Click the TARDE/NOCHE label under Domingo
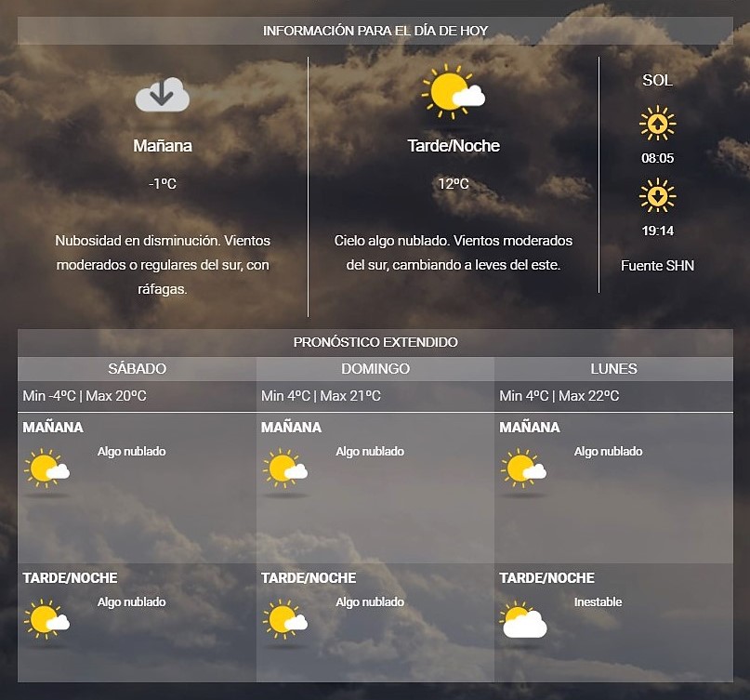 tap(309, 578)
